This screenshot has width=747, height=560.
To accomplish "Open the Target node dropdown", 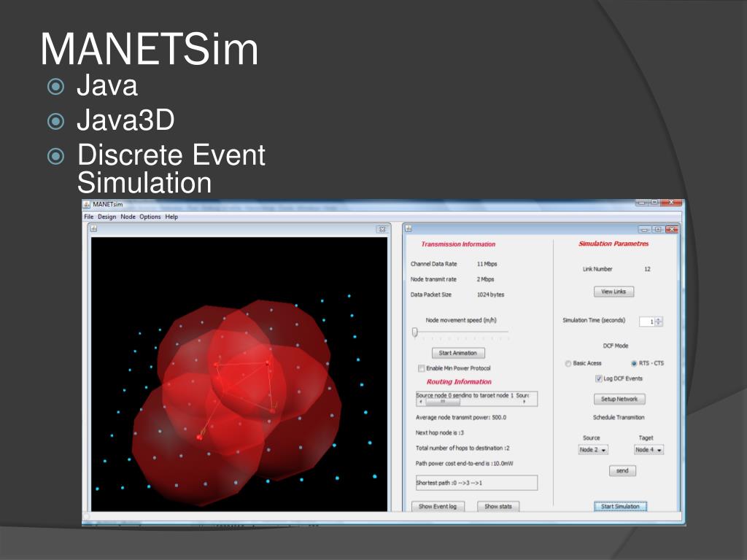I will point(649,449).
